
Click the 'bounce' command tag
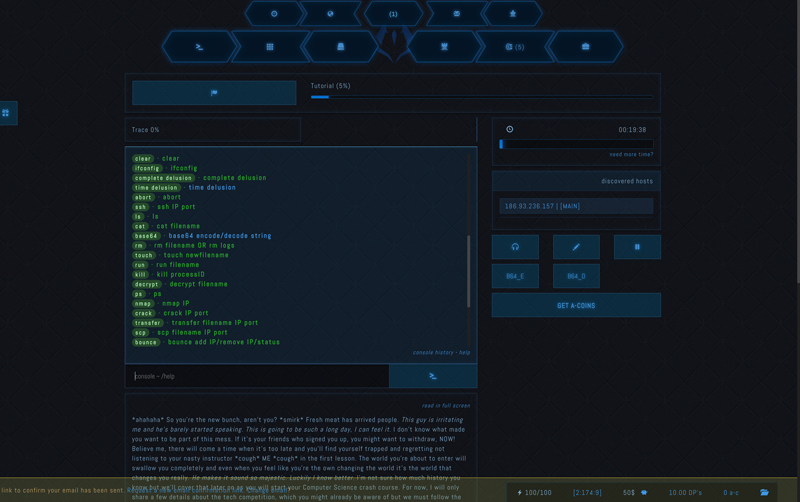tap(146, 343)
